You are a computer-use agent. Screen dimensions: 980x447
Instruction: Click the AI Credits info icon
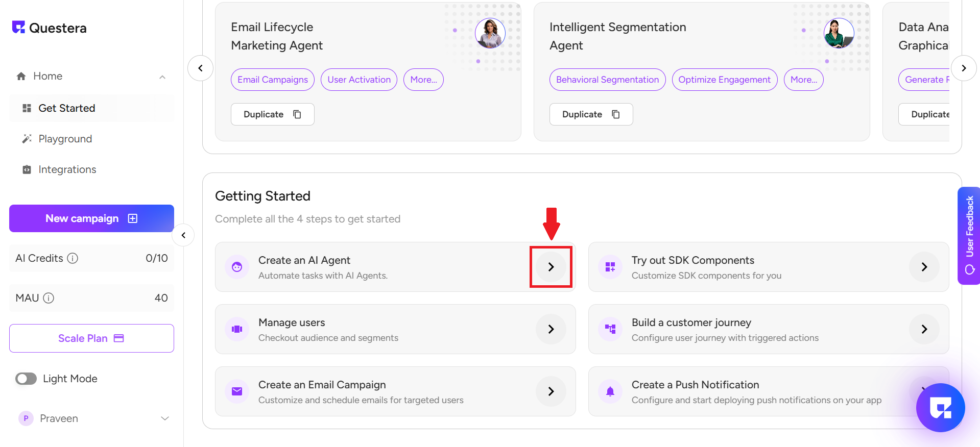coord(73,258)
